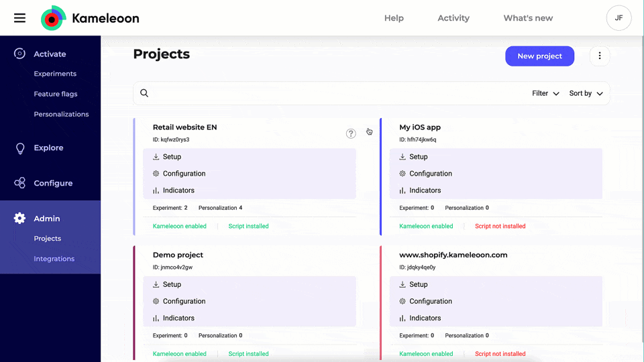Image resolution: width=644 pixels, height=362 pixels.
Task: Click ID: jnmco4v2gw text
Action: click(172, 267)
